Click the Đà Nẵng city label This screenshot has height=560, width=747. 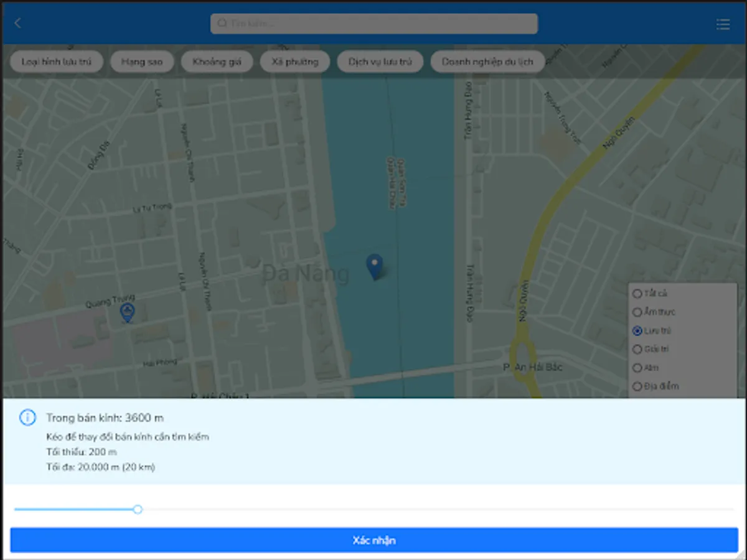tap(306, 274)
